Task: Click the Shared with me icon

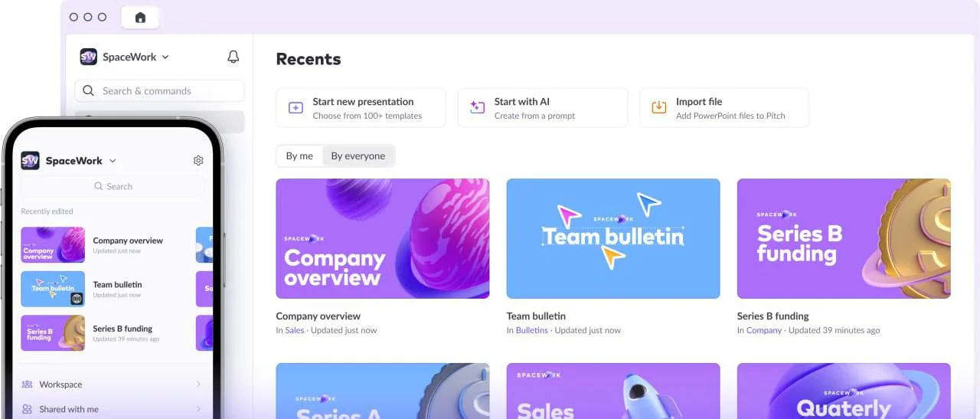Action: click(28, 409)
